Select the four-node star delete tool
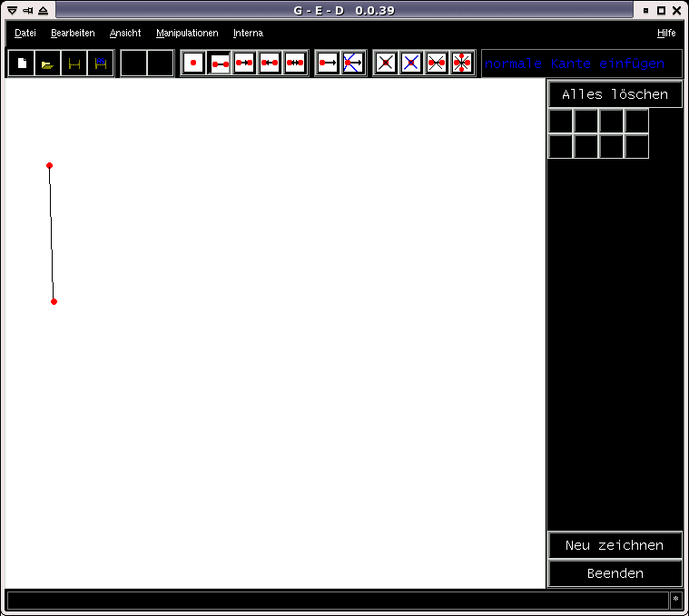 pyautogui.click(x=462, y=63)
